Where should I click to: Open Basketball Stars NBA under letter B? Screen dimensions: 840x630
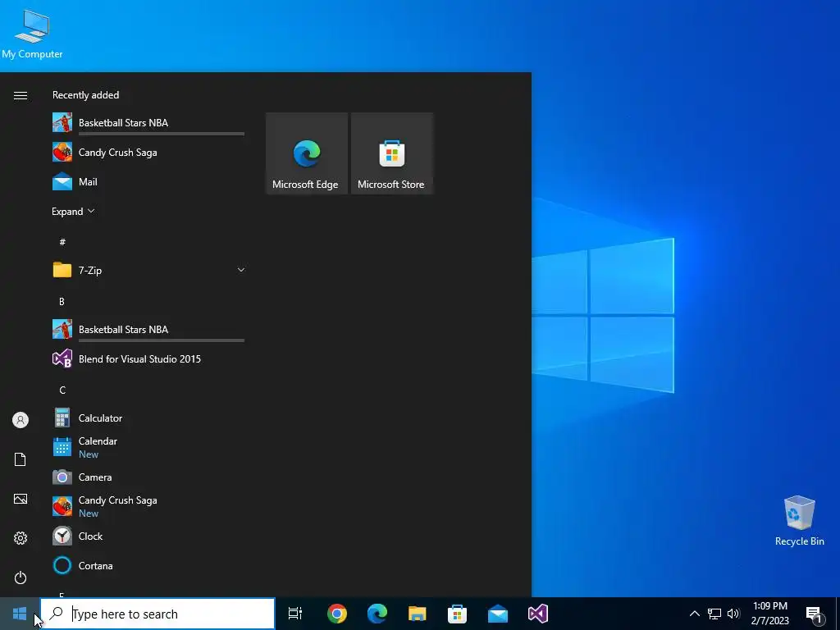click(x=148, y=330)
